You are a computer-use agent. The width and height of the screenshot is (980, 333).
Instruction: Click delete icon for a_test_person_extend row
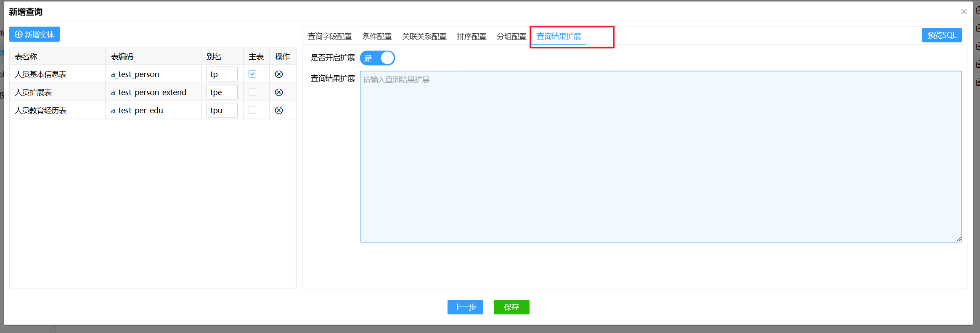click(x=278, y=92)
